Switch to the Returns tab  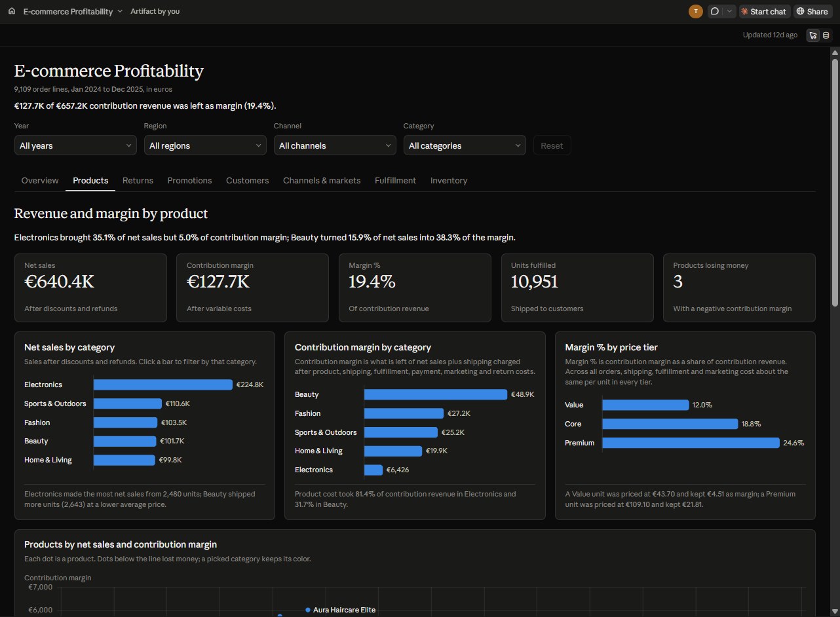(x=138, y=180)
